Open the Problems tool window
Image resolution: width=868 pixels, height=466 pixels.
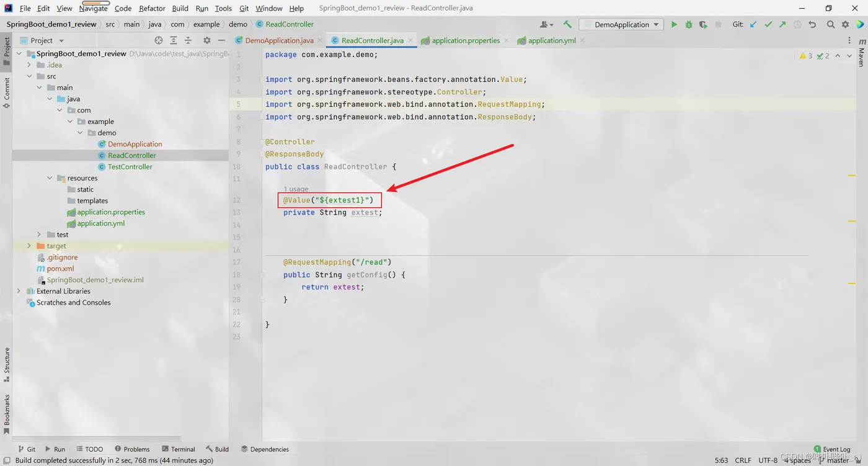point(132,449)
